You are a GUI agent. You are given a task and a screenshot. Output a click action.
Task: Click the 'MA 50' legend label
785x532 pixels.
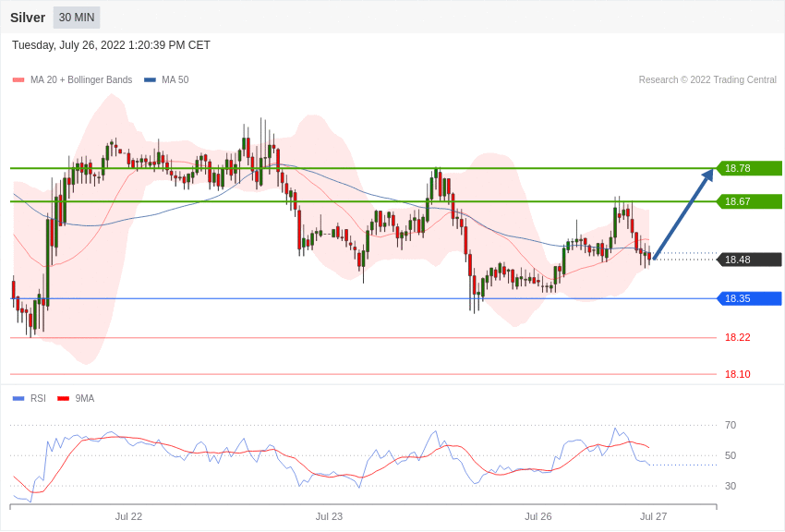pos(175,79)
